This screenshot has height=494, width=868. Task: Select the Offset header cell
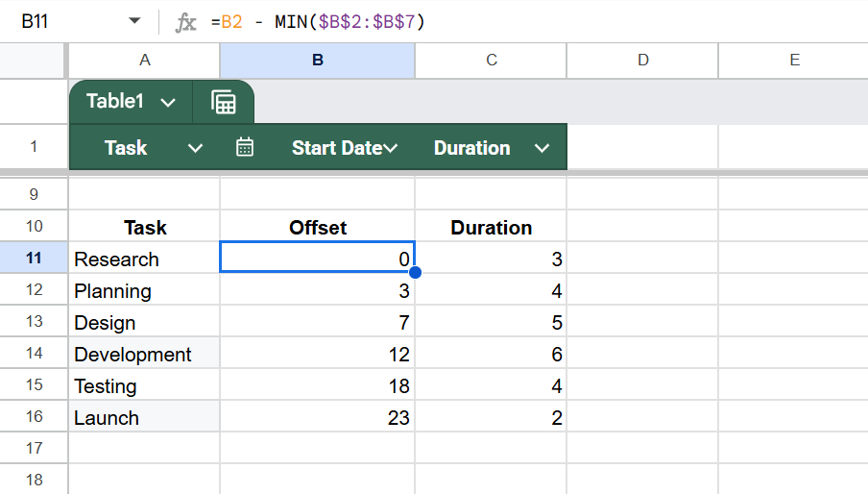(317, 227)
